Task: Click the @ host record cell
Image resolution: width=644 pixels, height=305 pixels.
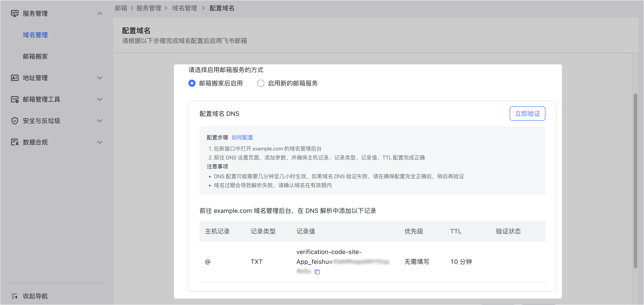Action: (x=208, y=262)
